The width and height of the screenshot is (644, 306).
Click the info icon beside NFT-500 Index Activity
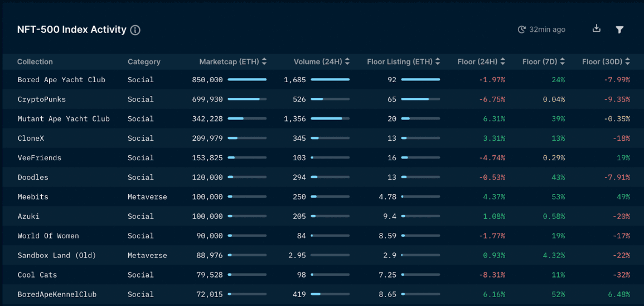pos(135,30)
